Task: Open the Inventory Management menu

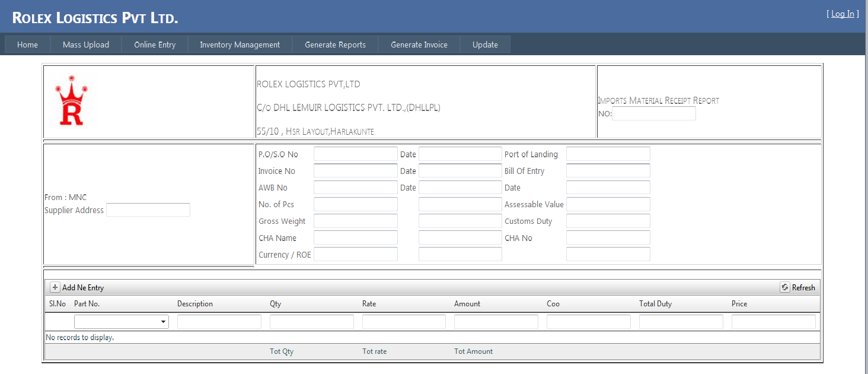Action: click(240, 45)
